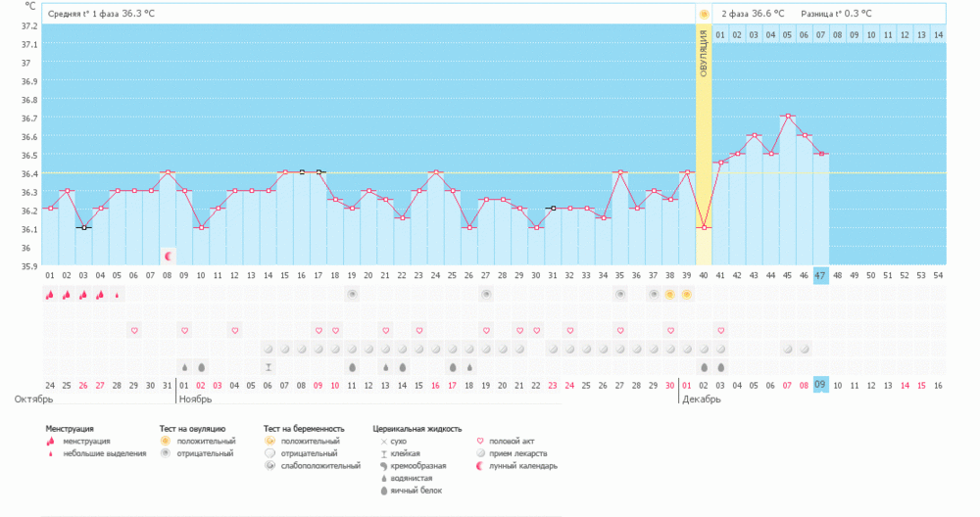Click the 'Тест на беременность' legend heading

point(304,429)
